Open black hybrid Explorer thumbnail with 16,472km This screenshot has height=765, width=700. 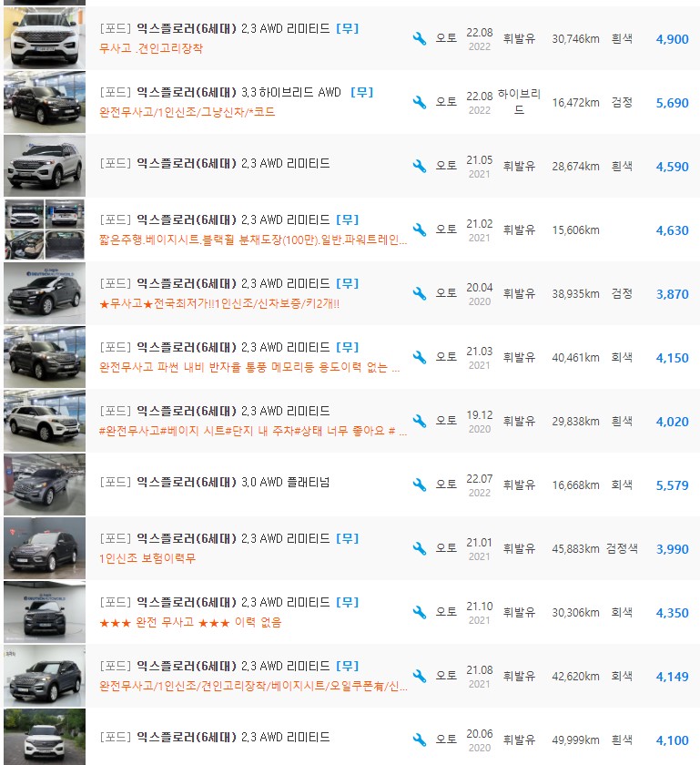(x=45, y=102)
